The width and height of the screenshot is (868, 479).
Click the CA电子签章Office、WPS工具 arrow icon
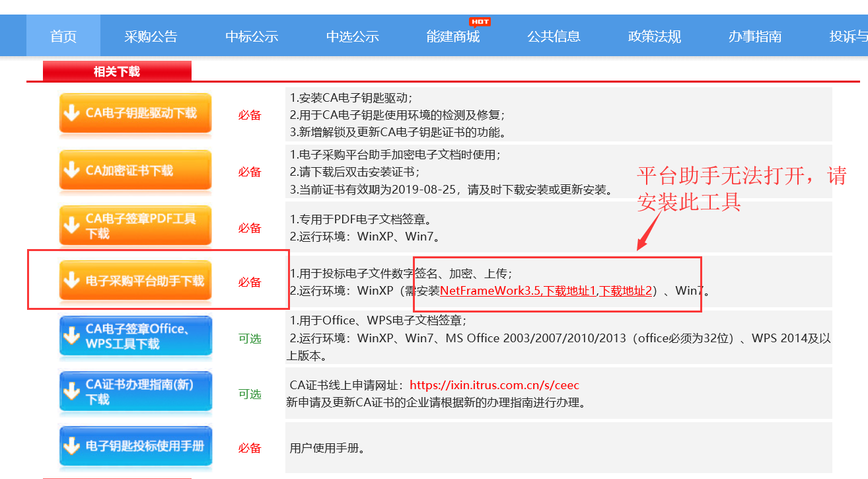(71, 336)
